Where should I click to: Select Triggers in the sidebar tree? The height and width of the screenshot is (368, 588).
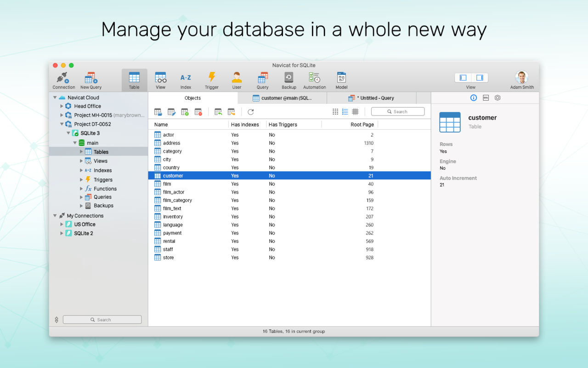pos(98,180)
